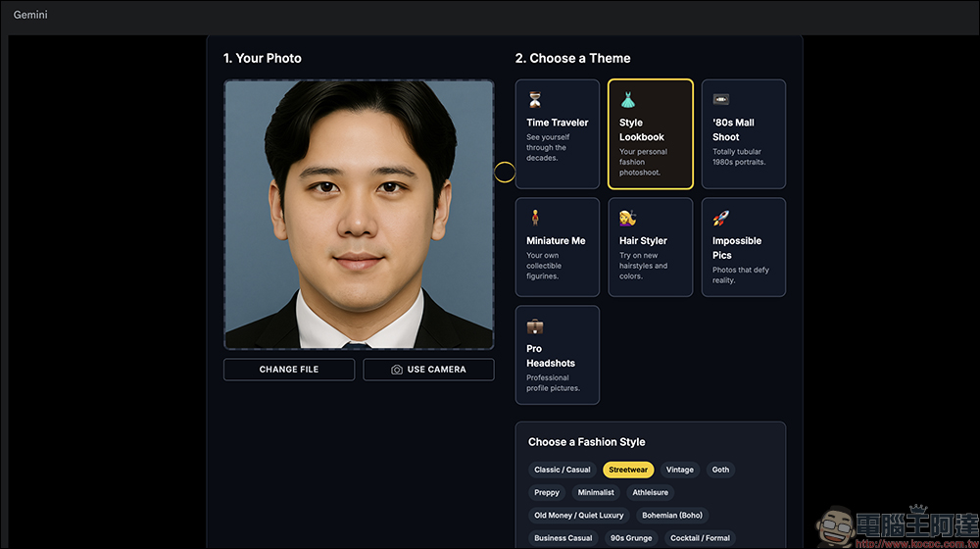Image resolution: width=980 pixels, height=549 pixels.
Task: Click the Gemini title text
Action: point(30,15)
